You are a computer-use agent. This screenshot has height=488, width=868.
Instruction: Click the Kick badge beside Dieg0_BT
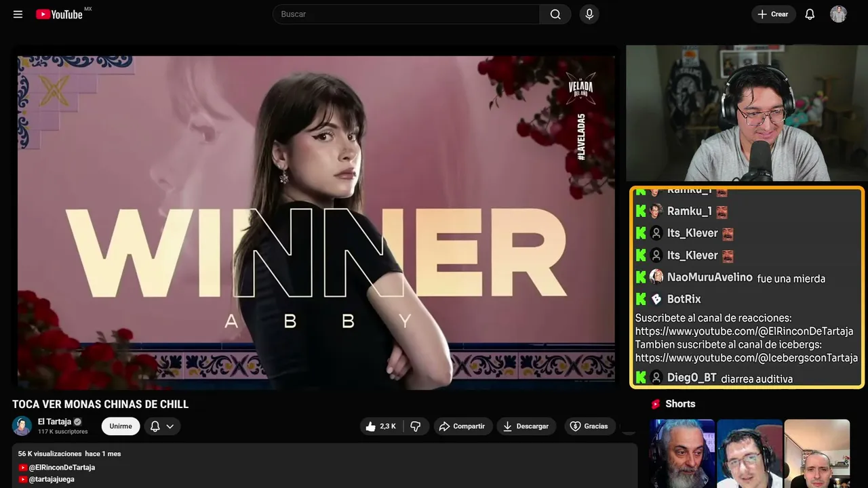point(641,378)
